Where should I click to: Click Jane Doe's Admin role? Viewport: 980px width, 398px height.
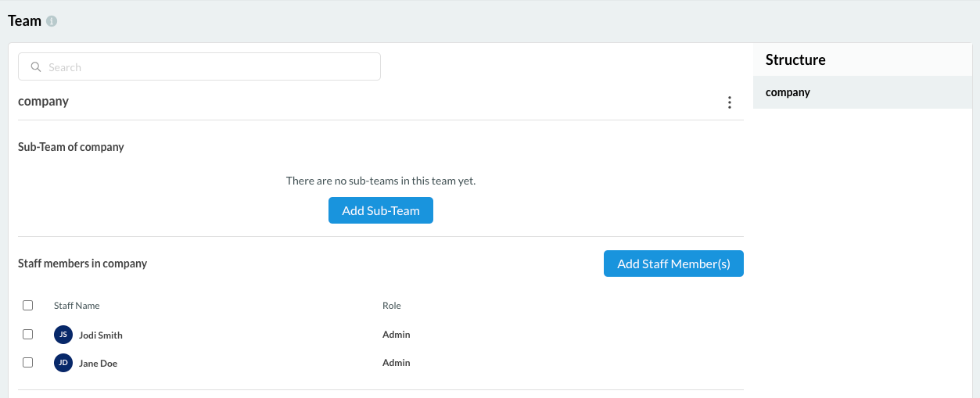[x=396, y=363]
